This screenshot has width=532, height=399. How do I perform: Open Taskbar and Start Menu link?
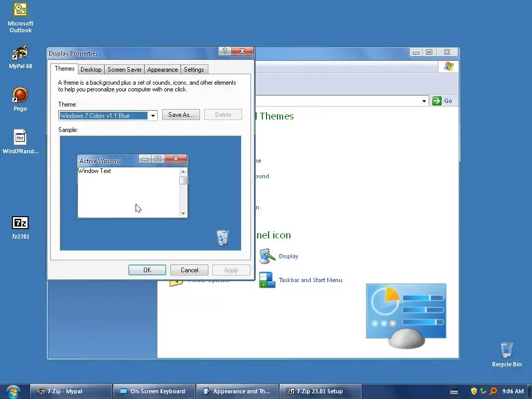[311, 280]
